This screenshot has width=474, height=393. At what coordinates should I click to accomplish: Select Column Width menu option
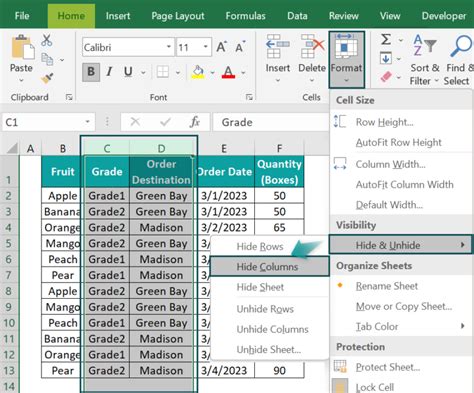coord(401,164)
